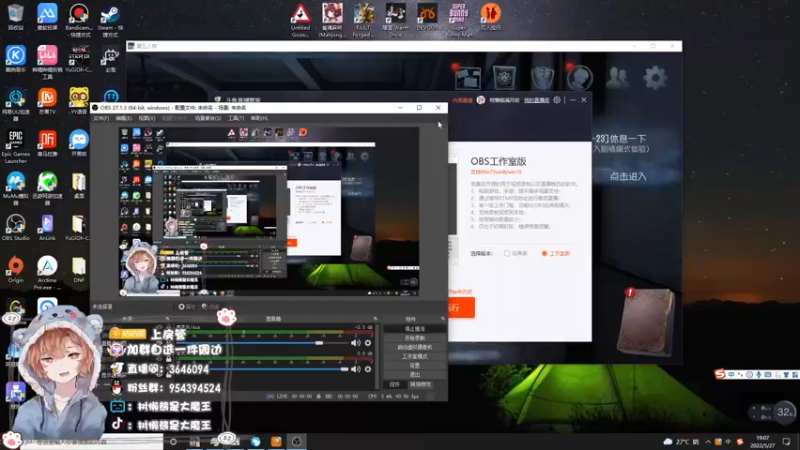Open taskbar clock showing 19:07
The width and height of the screenshot is (800, 450).
pos(763,441)
